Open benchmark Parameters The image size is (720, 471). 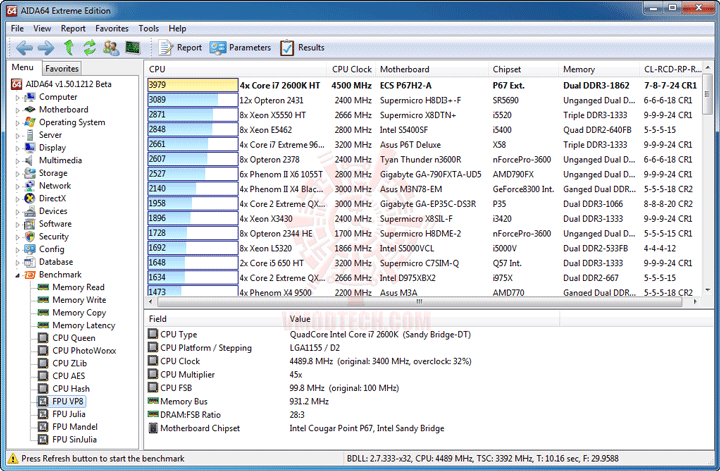[240, 47]
